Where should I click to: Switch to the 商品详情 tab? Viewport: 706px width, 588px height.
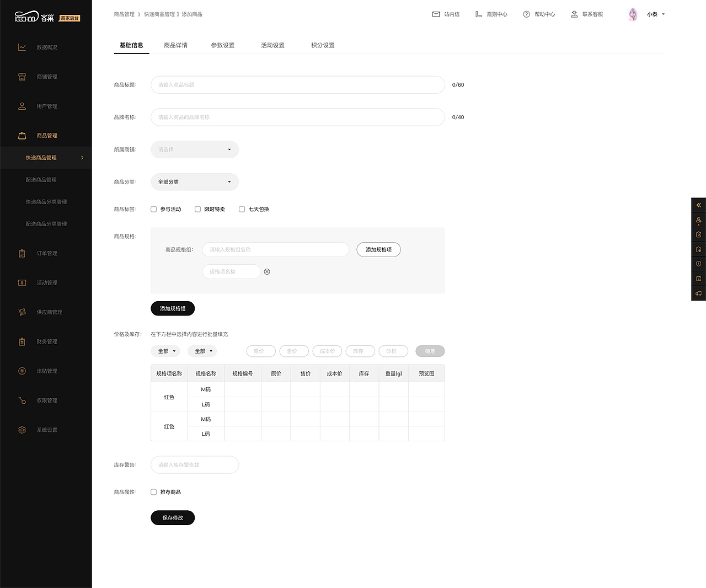pos(175,45)
